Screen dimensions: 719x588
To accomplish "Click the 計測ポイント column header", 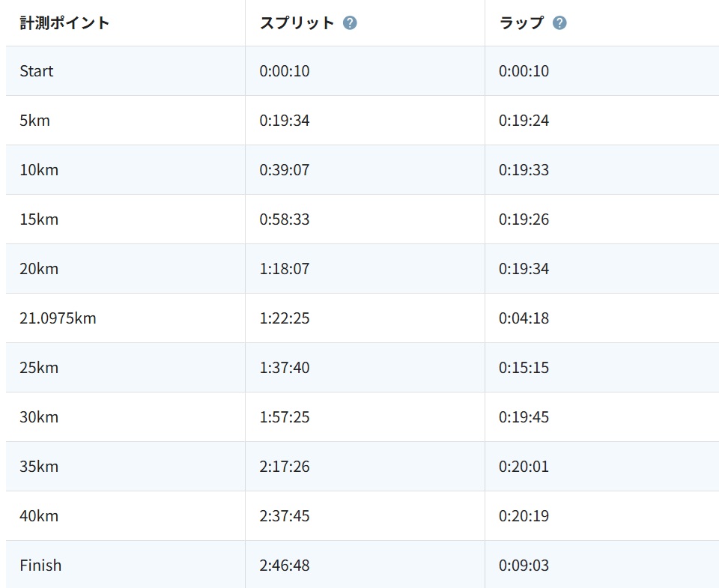I will 64,22.
